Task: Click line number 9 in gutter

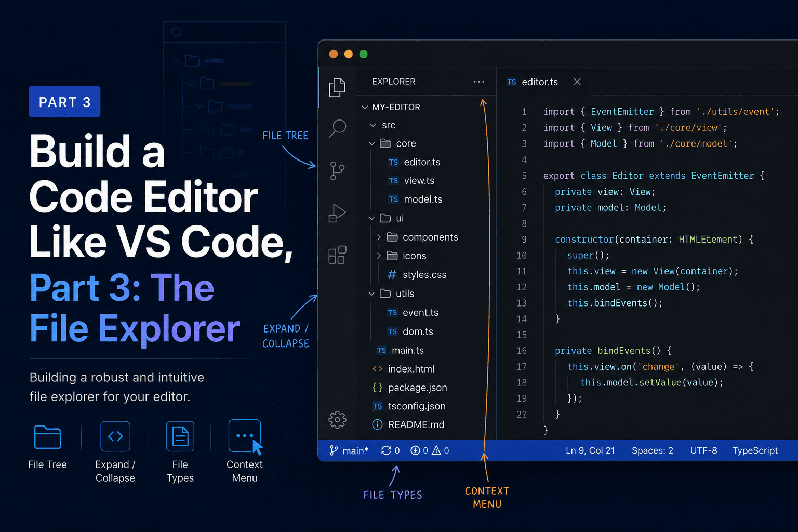Action: [x=524, y=240]
